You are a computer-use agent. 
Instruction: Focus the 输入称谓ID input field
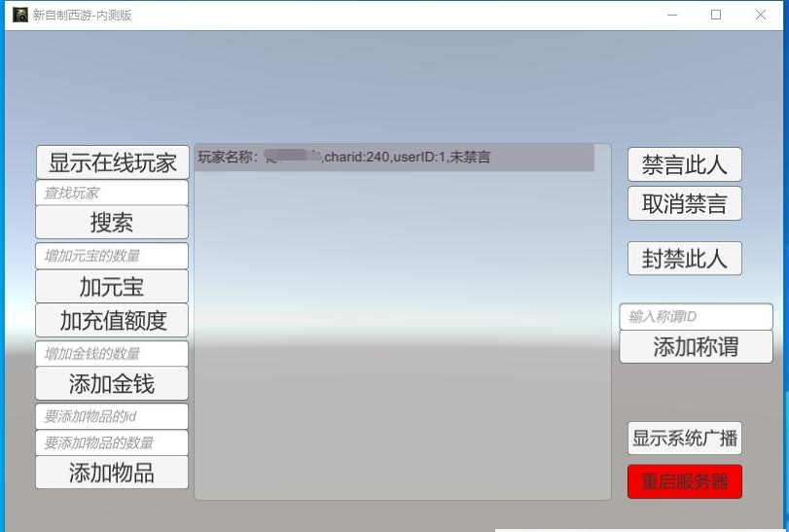coord(696,316)
